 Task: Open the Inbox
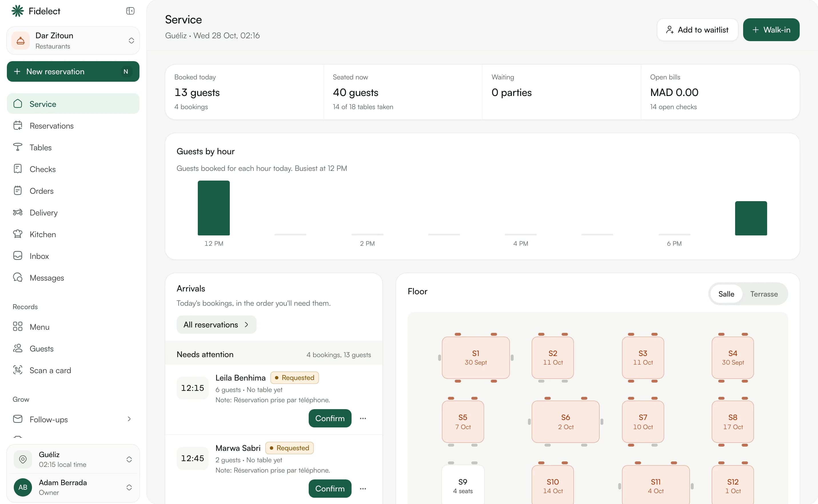point(73,256)
